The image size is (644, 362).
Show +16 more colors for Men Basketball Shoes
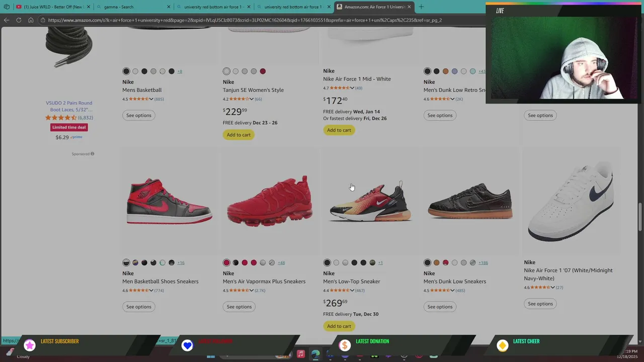click(x=181, y=263)
